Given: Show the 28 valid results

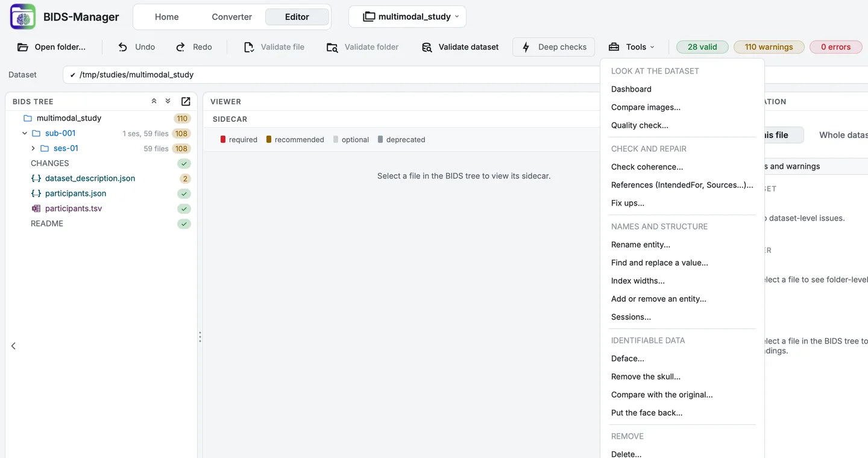Looking at the screenshot, I should tap(702, 47).
